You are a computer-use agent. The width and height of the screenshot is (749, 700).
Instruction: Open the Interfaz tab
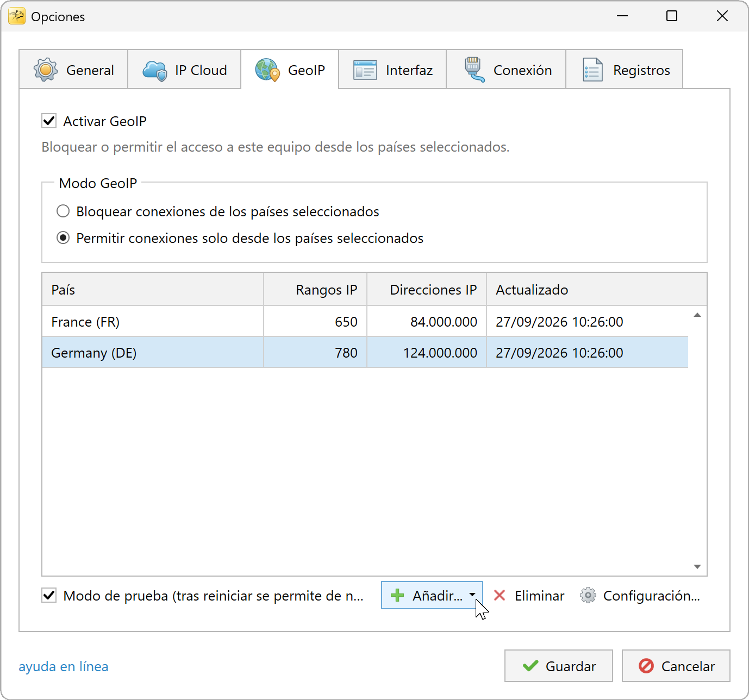(x=392, y=70)
